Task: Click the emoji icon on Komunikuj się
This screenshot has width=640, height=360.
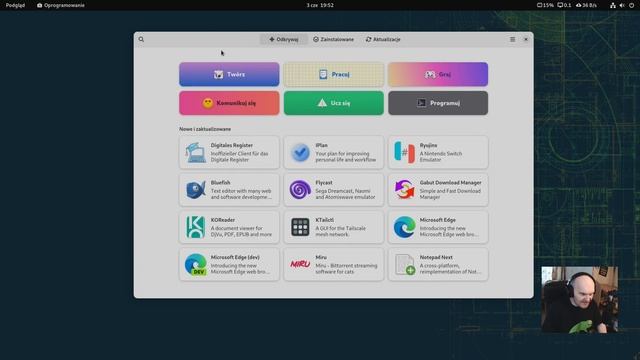Action: 208,103
